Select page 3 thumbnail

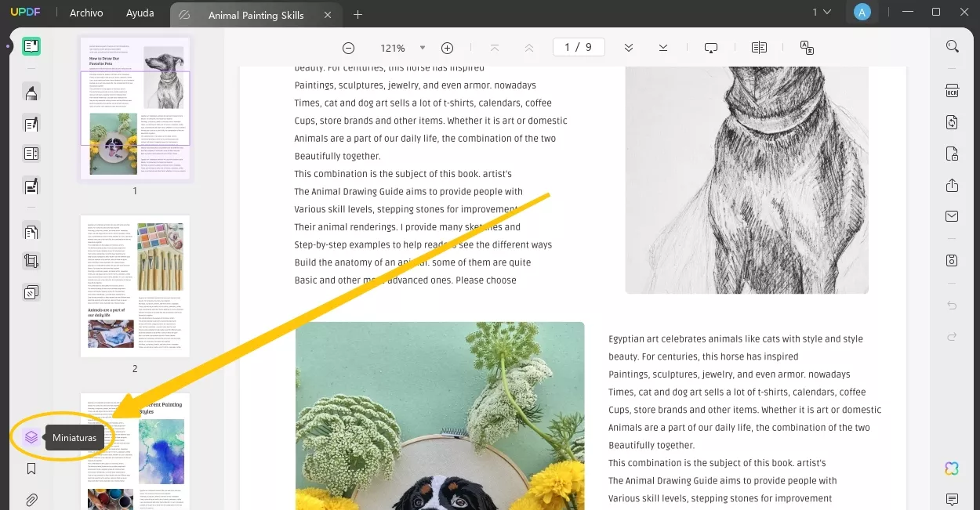pos(135,452)
